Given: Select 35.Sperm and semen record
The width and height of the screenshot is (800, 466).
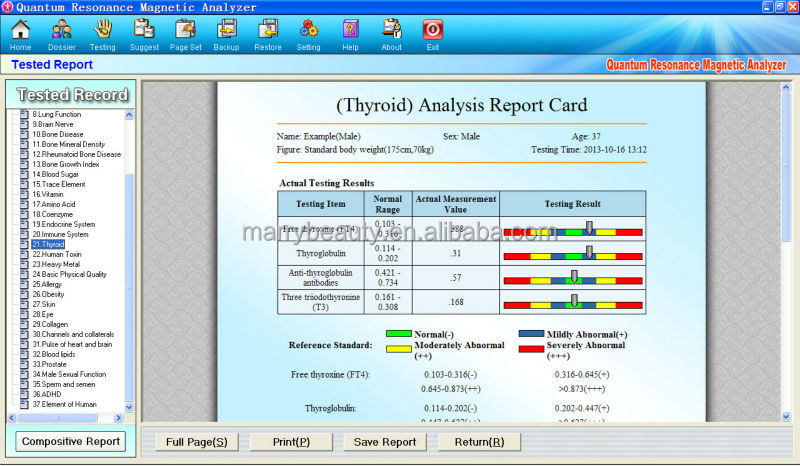Looking at the screenshot, I should (64, 384).
